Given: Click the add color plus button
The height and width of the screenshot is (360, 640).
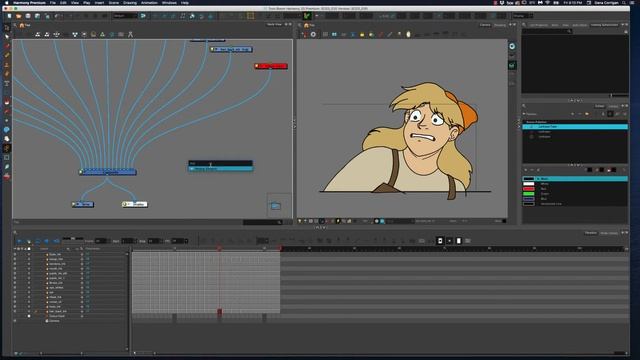Looking at the screenshot, I should (x=526, y=170).
